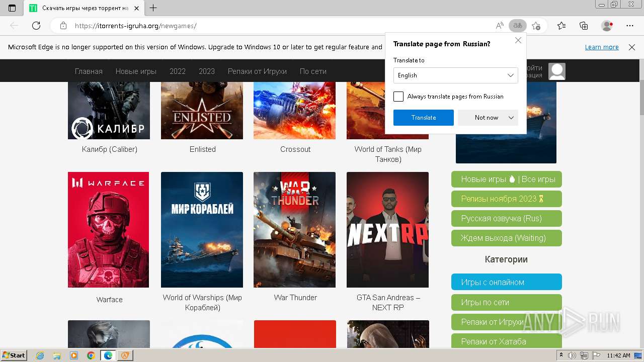Enable 'Always translate pages from Russian'

(x=398, y=97)
